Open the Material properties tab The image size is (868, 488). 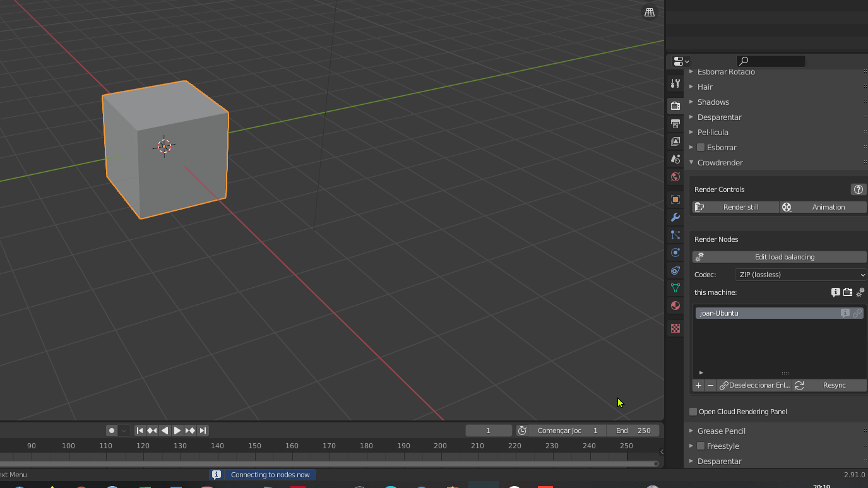click(675, 306)
